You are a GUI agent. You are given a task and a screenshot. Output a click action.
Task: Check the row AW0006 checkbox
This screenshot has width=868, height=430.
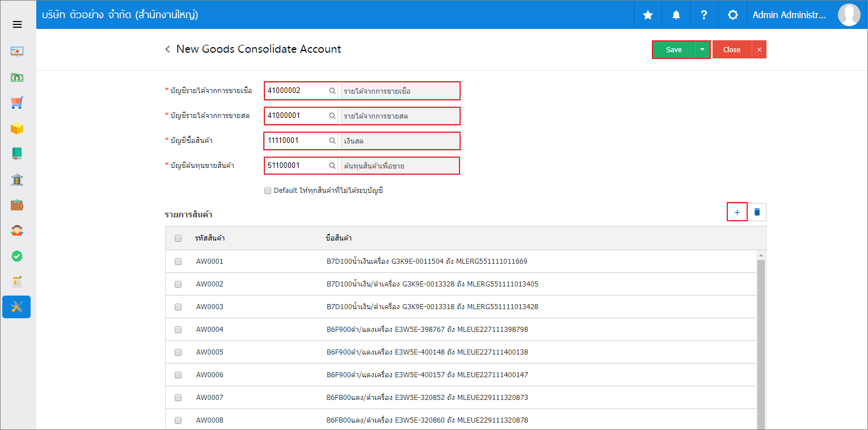click(178, 375)
